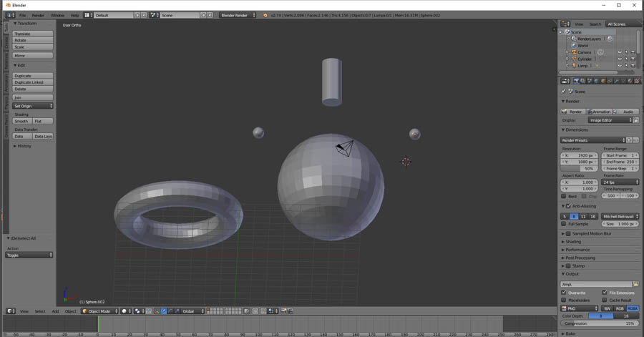Image resolution: width=644 pixels, height=337 pixels.
Task: Open the output folder browser icon
Action: coord(635,284)
